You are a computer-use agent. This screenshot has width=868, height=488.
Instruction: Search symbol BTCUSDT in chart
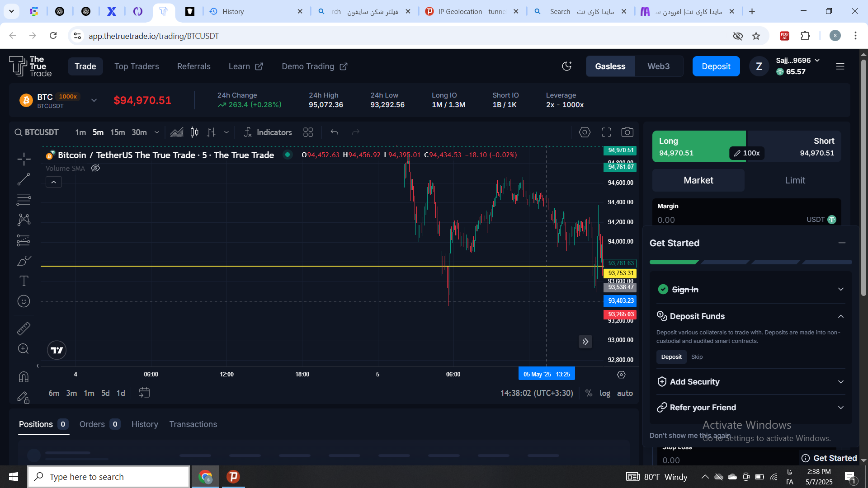tap(37, 132)
